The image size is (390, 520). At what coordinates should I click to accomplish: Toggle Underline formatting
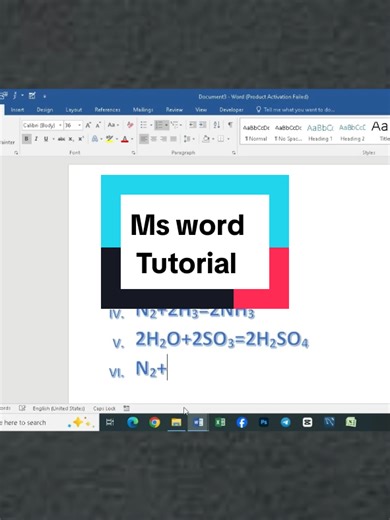point(46,139)
